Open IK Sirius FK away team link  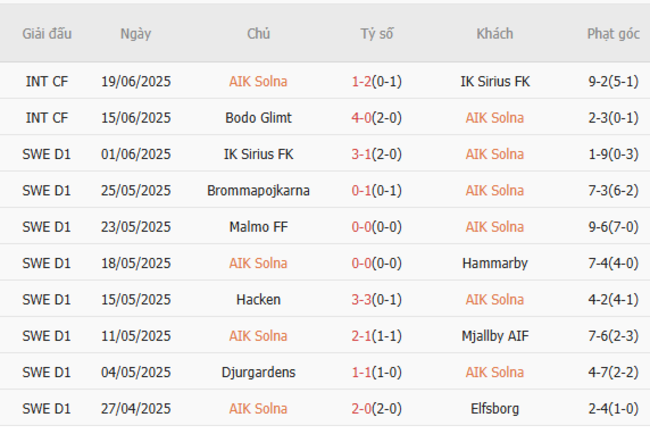coord(494,81)
